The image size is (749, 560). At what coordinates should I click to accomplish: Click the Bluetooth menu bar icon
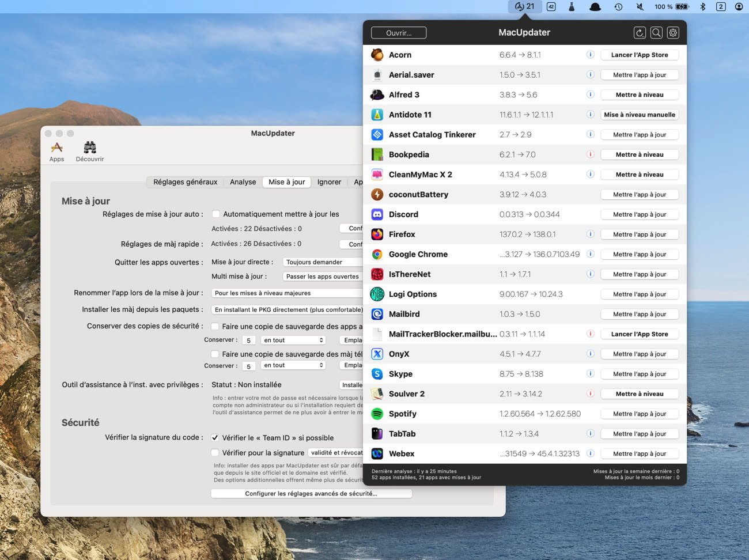pos(702,6)
